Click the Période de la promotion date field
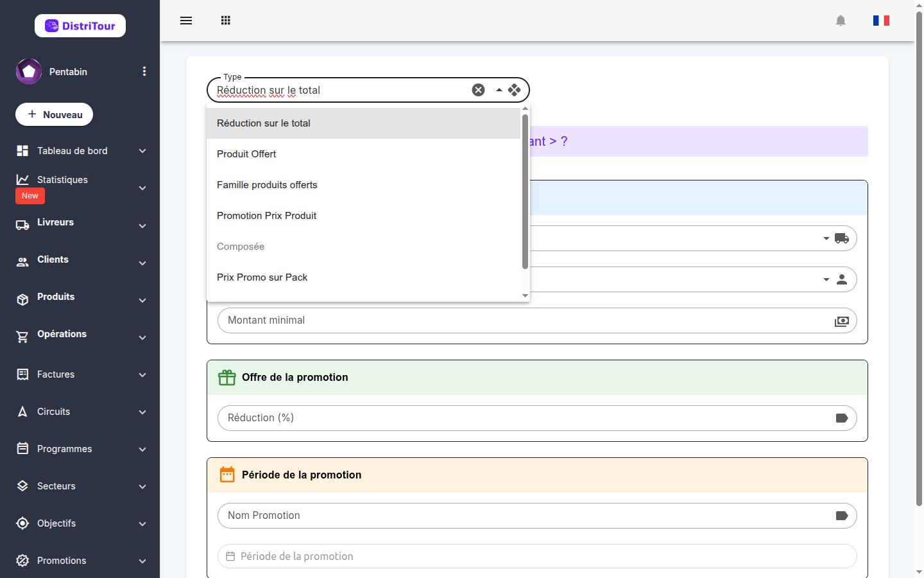Screen dimensions: 924x578 click(537, 556)
